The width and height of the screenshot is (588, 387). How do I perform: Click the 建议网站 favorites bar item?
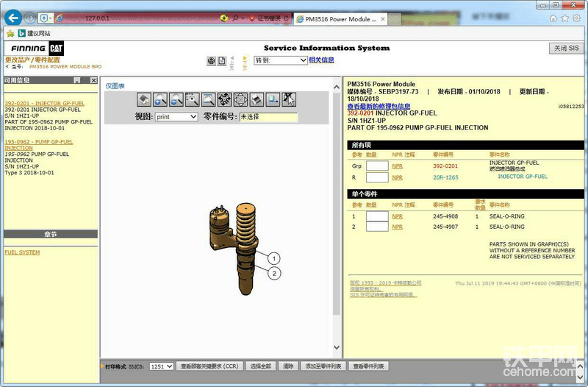(34, 33)
